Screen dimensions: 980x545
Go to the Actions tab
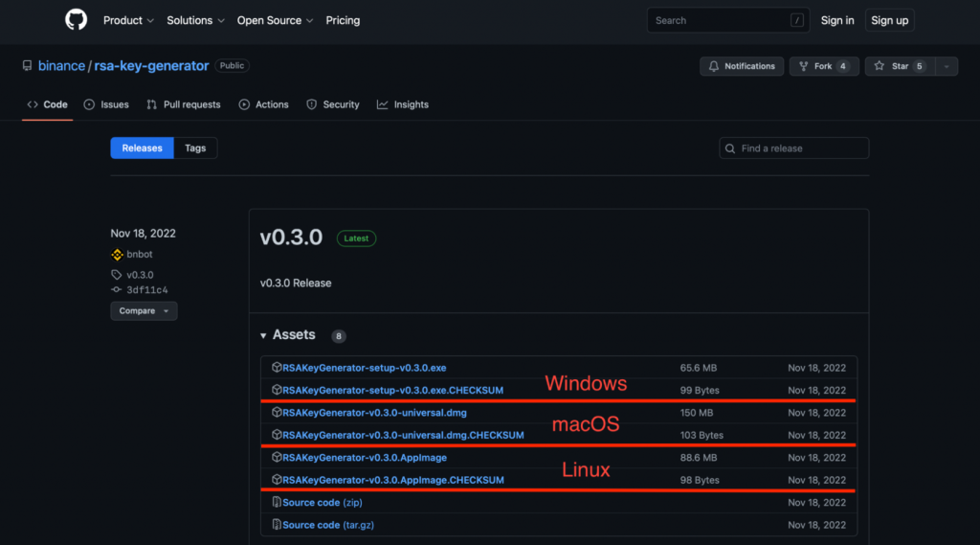point(263,104)
